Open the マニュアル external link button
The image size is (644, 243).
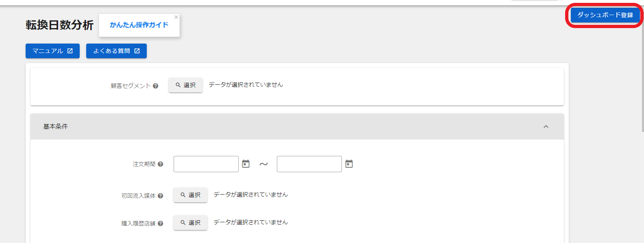[52, 51]
